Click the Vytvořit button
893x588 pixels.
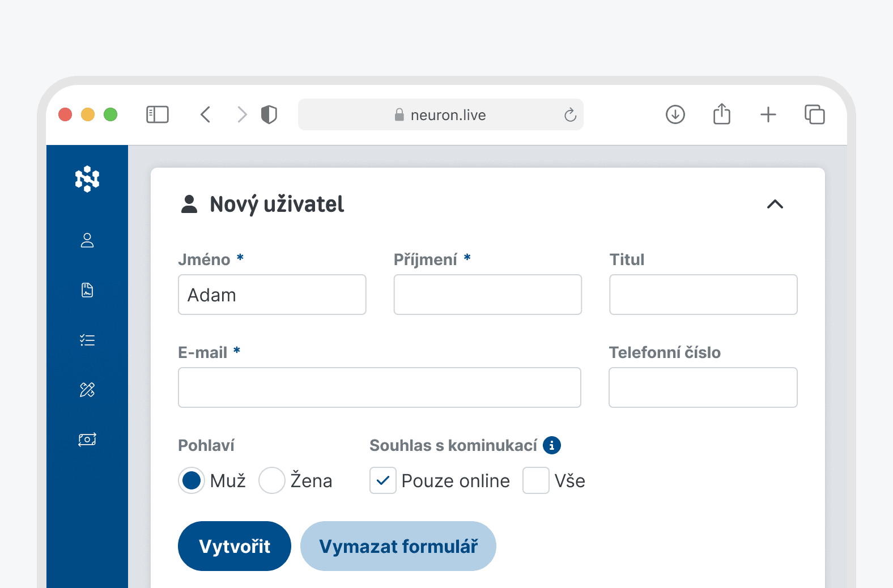point(235,546)
